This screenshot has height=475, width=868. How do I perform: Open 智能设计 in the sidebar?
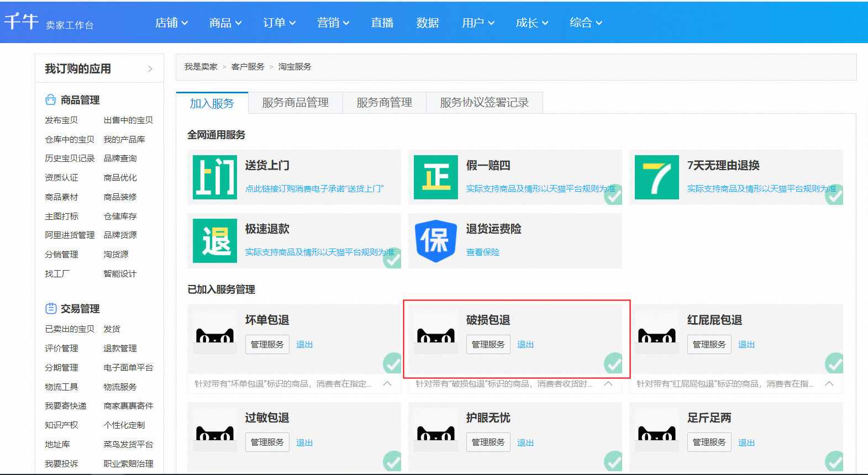point(120,273)
